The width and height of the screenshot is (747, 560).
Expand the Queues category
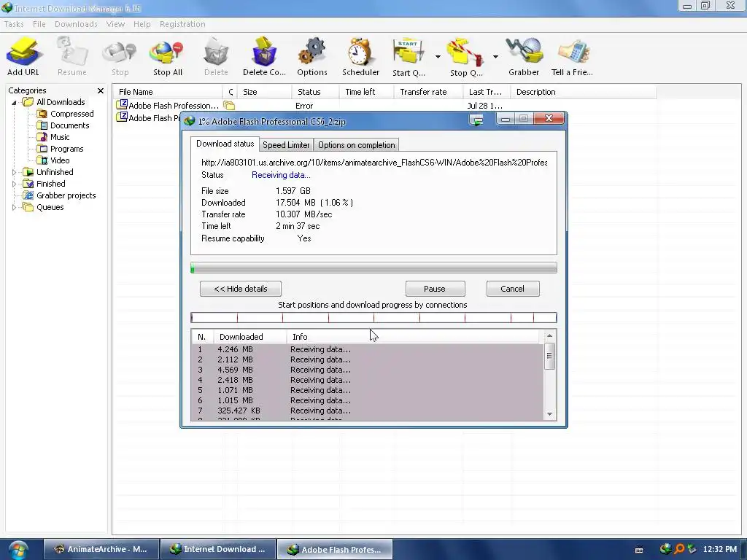coord(15,207)
